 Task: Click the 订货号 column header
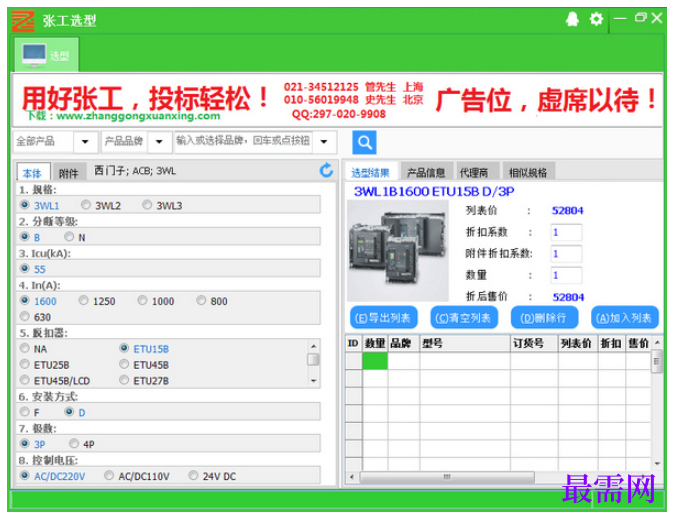coord(534,343)
